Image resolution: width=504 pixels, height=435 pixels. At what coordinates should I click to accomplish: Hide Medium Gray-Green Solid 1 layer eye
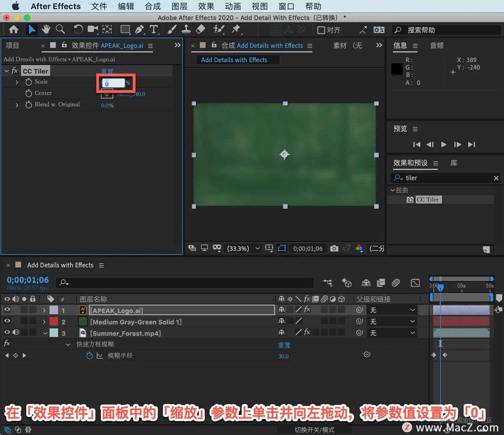(x=7, y=321)
